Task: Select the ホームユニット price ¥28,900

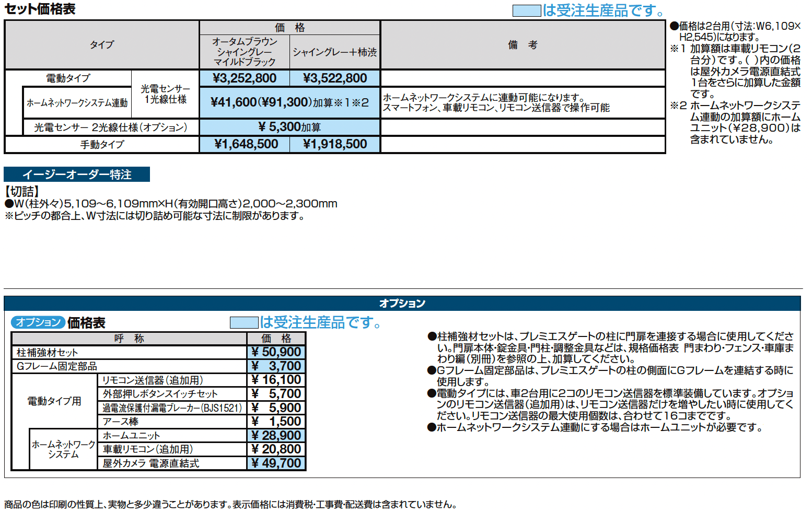Action: click(x=276, y=435)
